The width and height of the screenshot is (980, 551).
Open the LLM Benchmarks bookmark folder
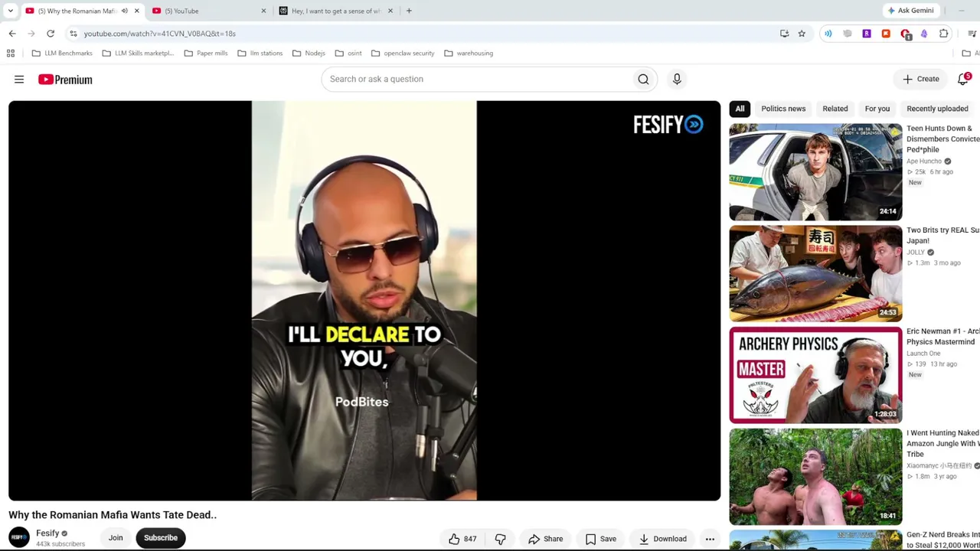point(62,54)
